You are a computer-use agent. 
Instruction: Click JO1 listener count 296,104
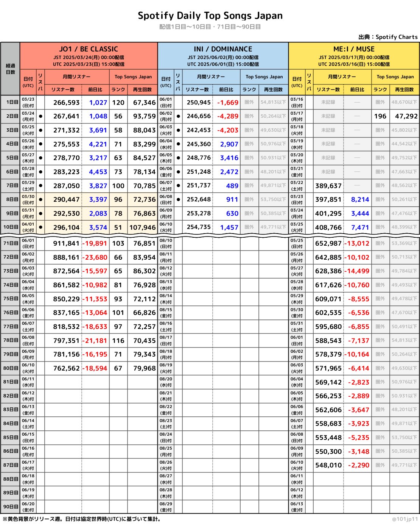pyautogui.click(x=66, y=227)
